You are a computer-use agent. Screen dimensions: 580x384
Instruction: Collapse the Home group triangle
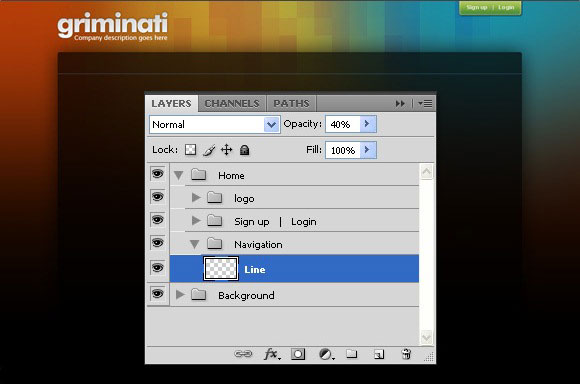point(179,175)
